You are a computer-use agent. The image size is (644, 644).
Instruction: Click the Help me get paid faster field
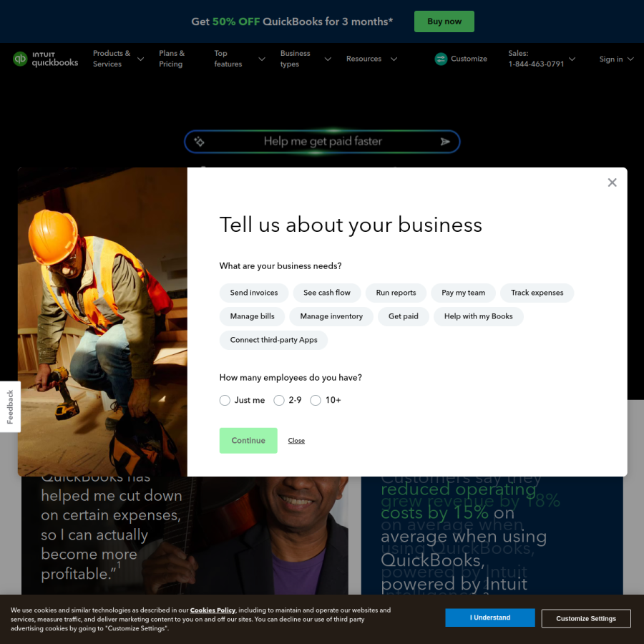322,142
